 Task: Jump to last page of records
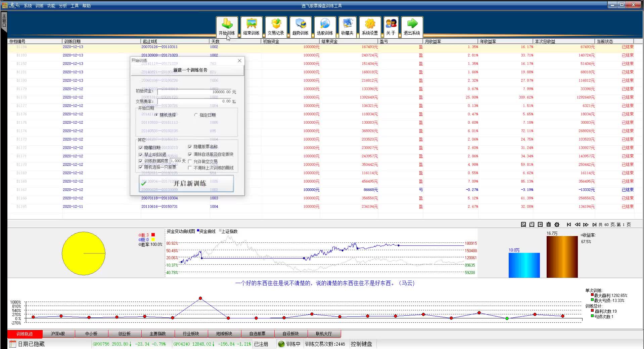coord(594,225)
